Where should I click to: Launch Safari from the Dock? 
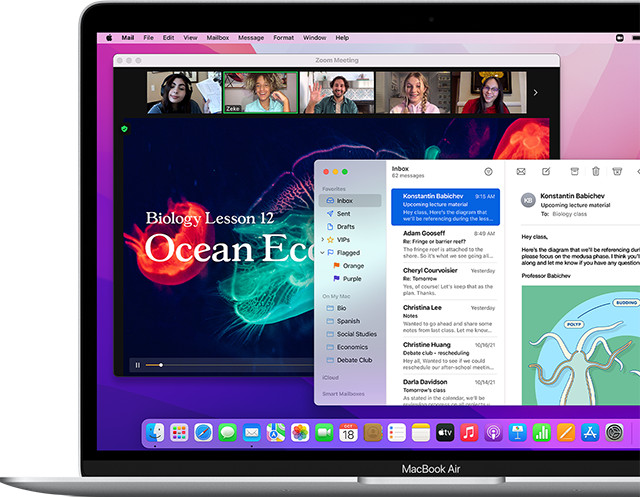coord(203,433)
